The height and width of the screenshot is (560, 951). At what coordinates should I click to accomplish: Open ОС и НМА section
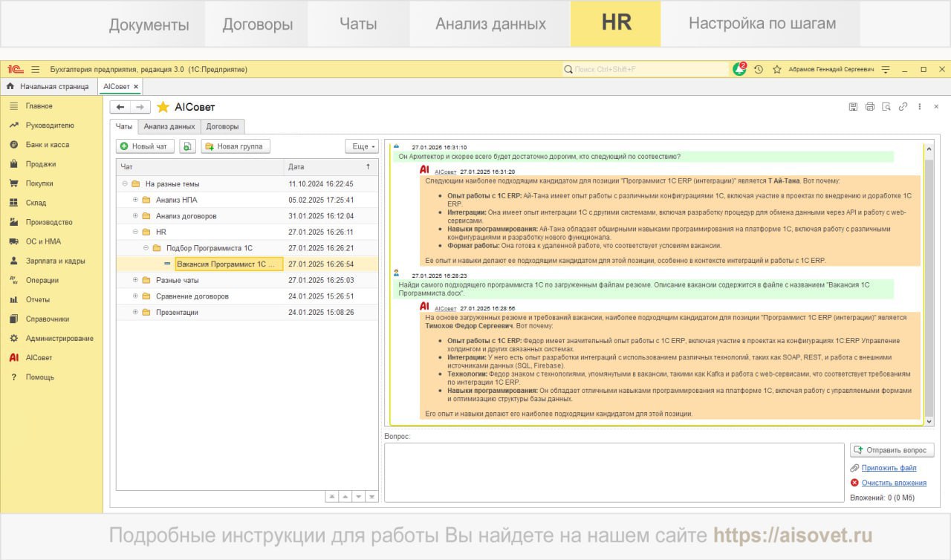(x=43, y=241)
